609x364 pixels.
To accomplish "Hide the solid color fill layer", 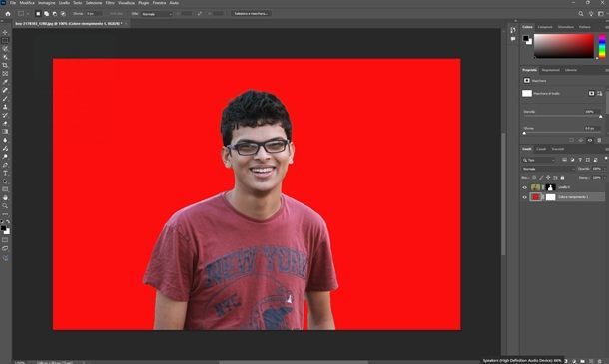I will [525, 197].
